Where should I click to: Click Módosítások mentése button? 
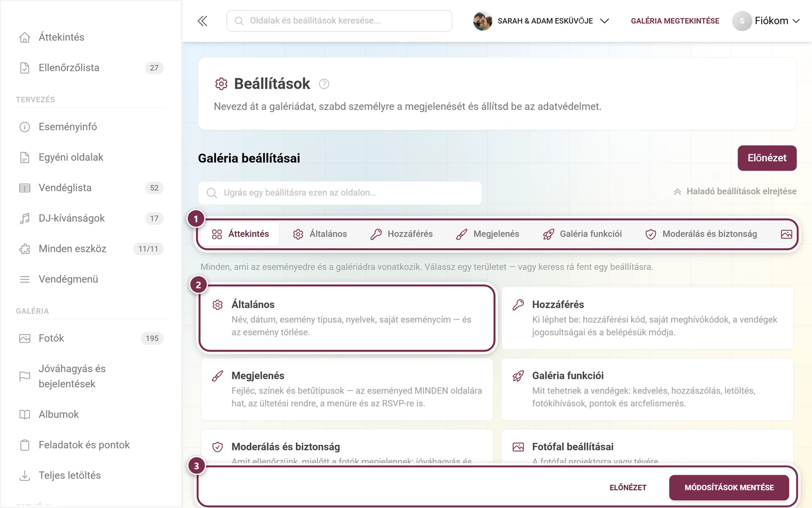729,488
